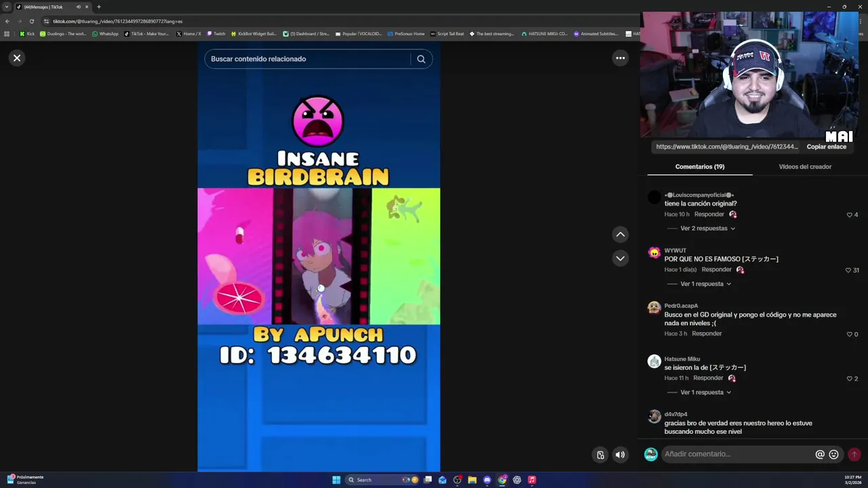868x488 pixels.
Task: Open the Kick bookmark
Action: [x=27, y=33]
